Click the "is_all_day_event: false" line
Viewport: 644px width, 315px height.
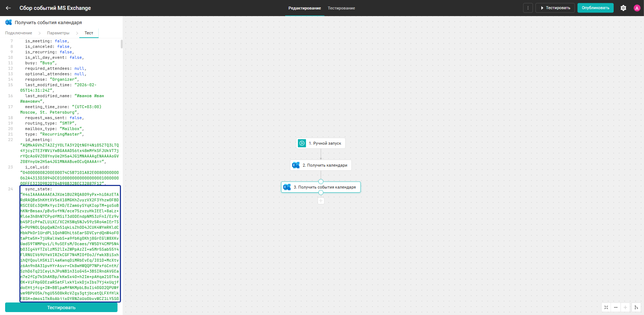54,57
